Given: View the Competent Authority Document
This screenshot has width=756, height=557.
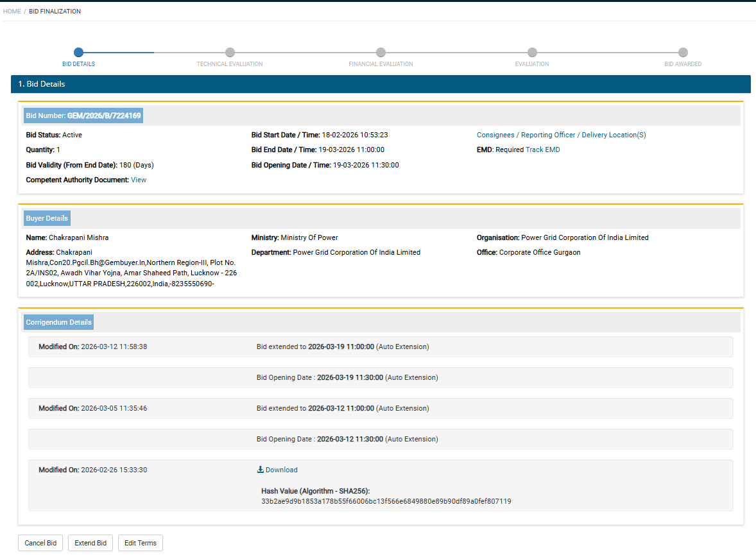Looking at the screenshot, I should tap(139, 180).
